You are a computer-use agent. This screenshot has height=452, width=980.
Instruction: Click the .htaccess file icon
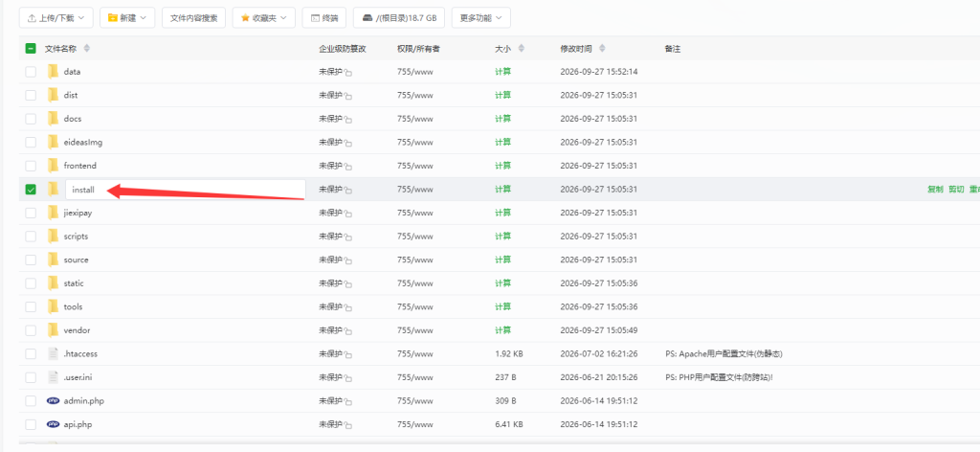(x=54, y=354)
